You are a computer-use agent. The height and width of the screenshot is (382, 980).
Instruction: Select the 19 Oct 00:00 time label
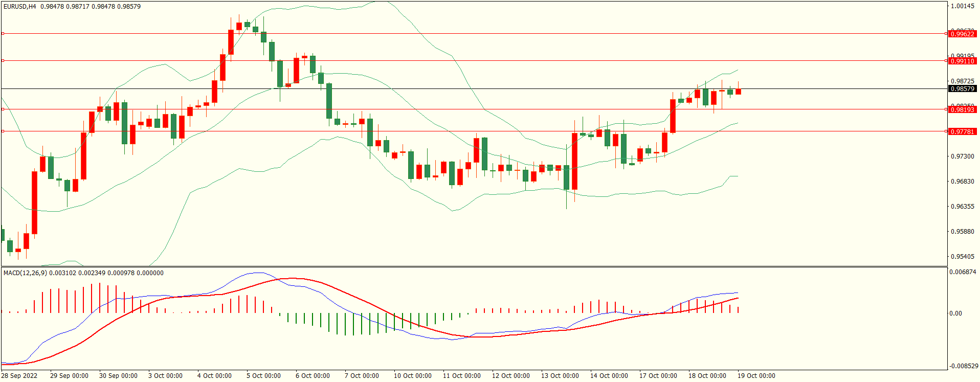[x=756, y=375]
